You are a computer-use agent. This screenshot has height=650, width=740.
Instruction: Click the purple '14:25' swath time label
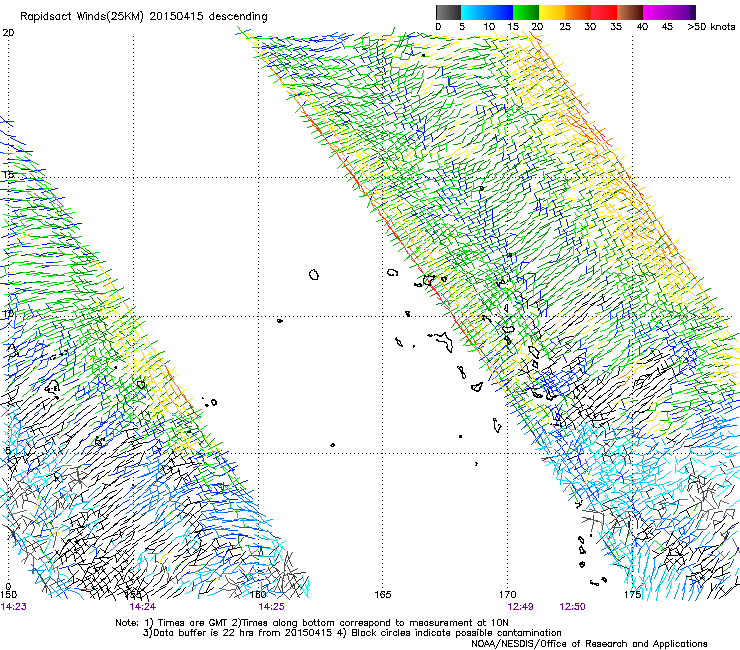pos(271,607)
